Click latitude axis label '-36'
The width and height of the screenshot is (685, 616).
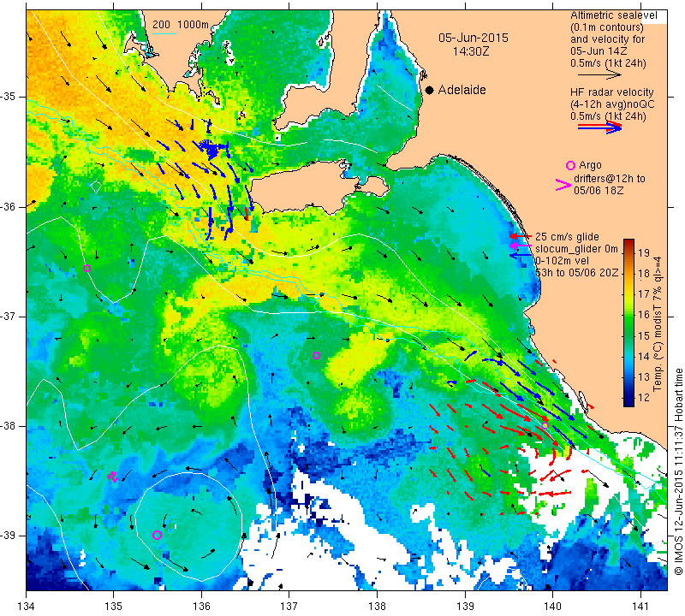click(x=9, y=207)
